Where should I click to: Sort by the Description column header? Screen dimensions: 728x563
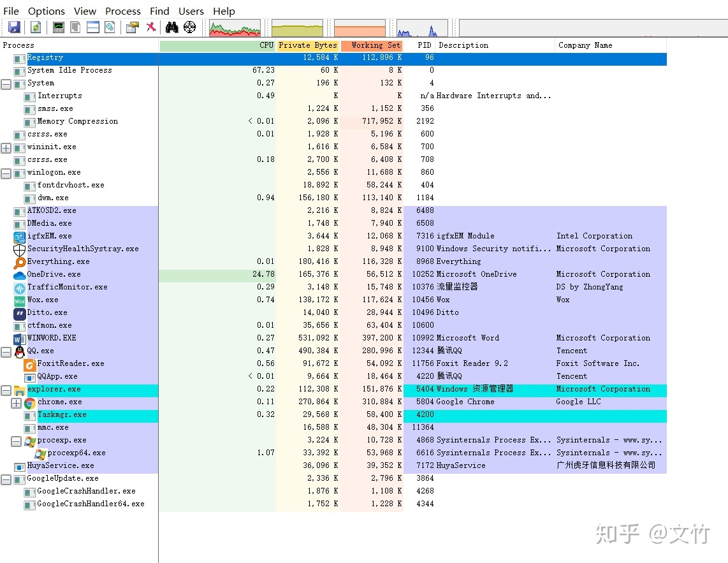(495, 45)
